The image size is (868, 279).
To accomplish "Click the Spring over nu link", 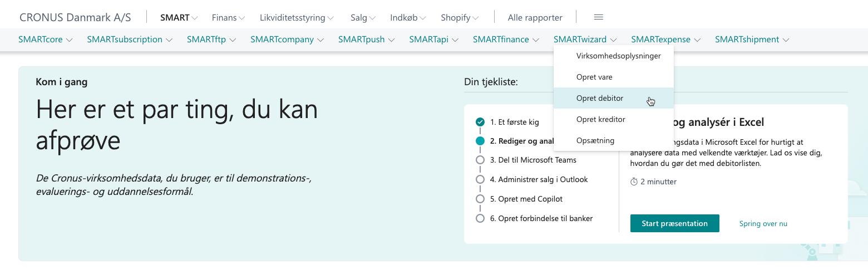I will pos(763,224).
